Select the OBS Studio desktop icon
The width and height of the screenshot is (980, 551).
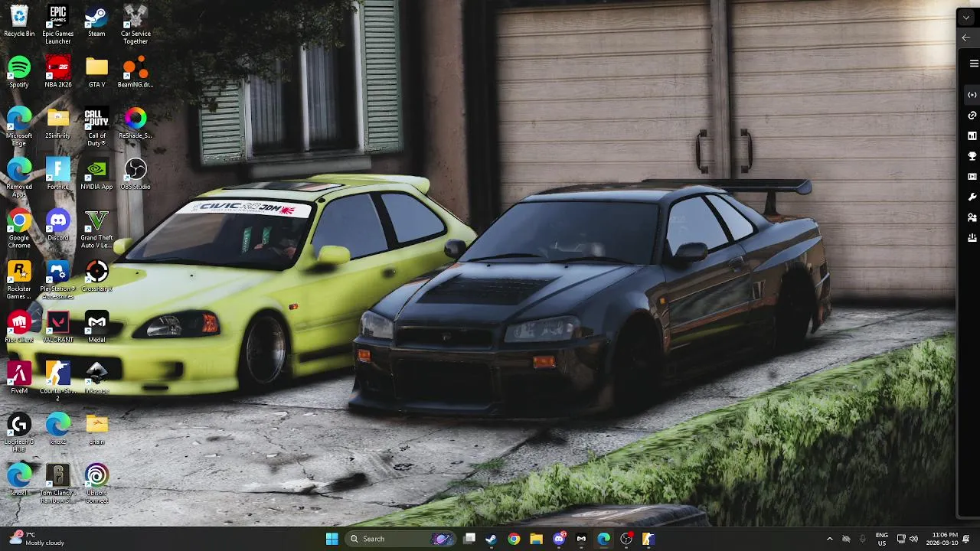click(x=136, y=174)
